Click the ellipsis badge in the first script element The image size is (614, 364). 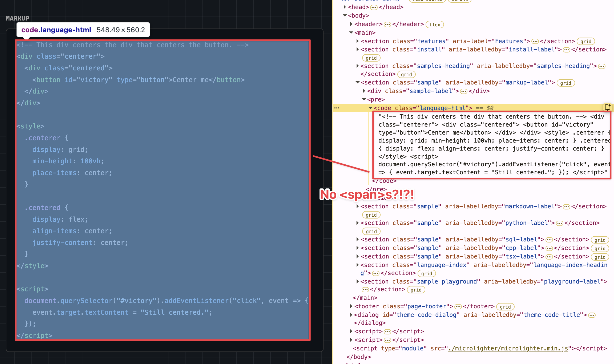[387, 332]
